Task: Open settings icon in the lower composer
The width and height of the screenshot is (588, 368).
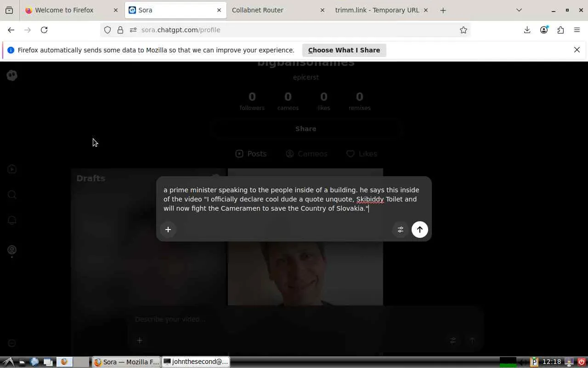Action: 453,340
